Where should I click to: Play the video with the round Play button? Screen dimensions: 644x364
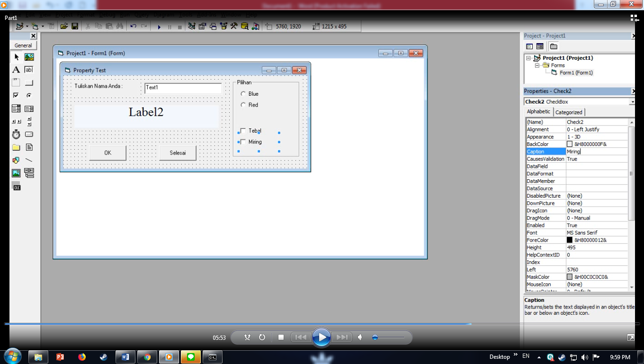coord(322,337)
